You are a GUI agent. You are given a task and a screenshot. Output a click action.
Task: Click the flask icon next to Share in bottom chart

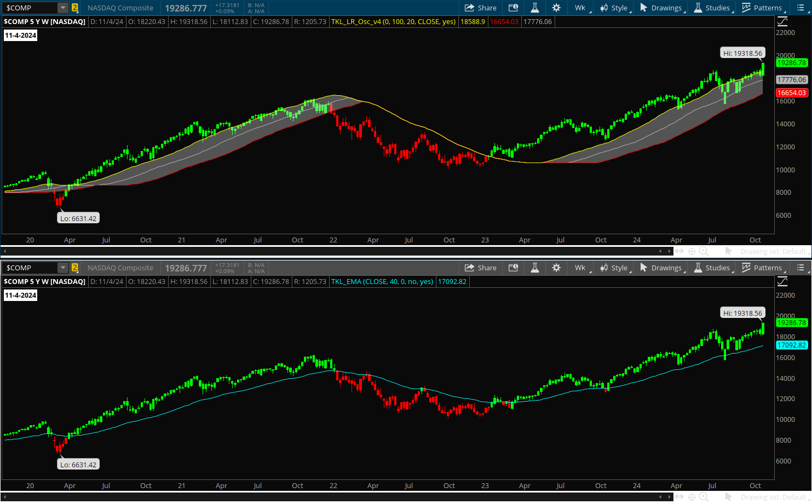click(535, 268)
